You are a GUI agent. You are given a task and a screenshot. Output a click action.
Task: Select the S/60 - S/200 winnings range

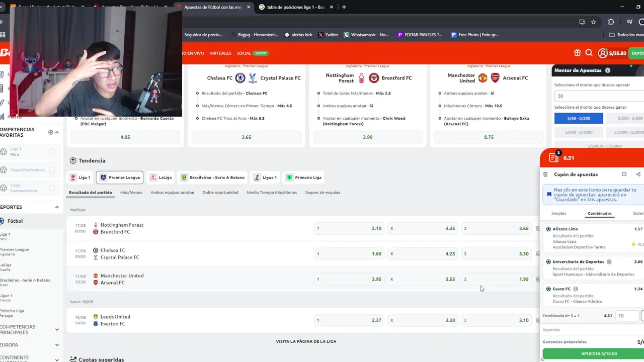point(579,118)
